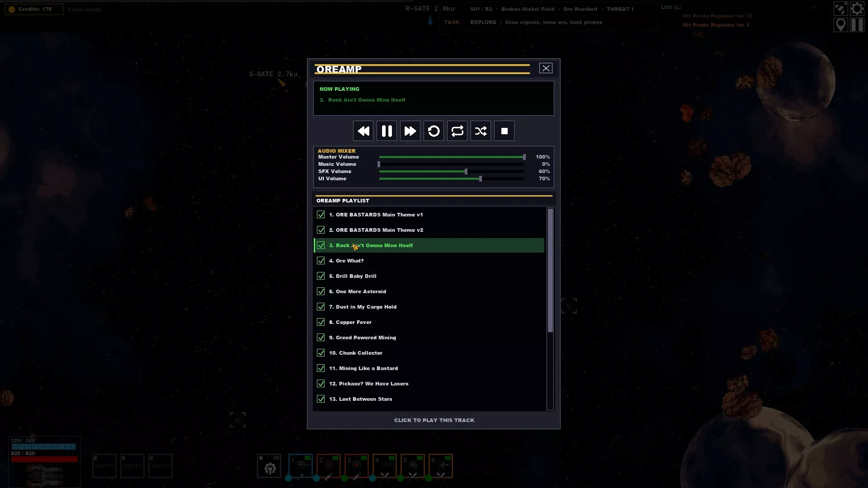This screenshot has height=488, width=868.
Task: Pause the game with top-right icon
Action: coord(857,25)
